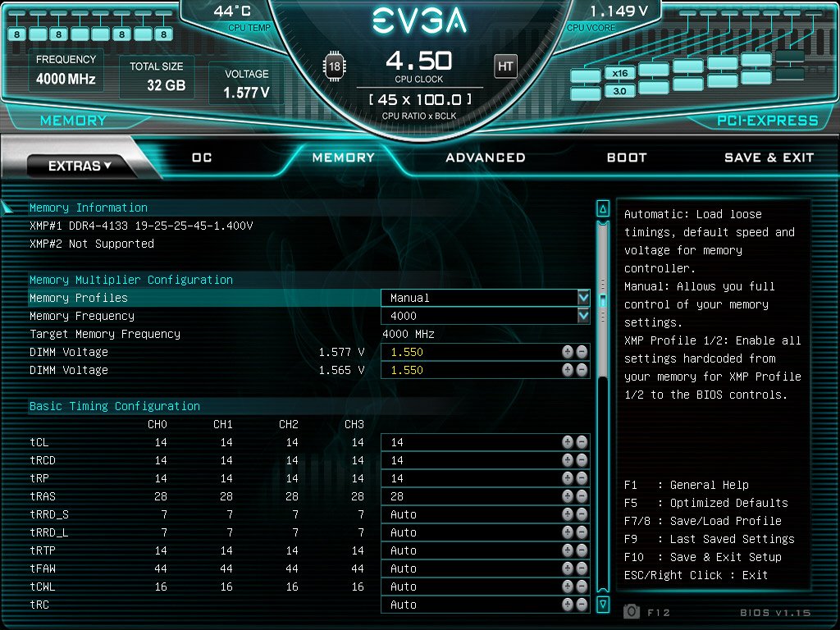Decrease first DIMM Voltage with minus button
Screen dimensions: 840x630
(582, 352)
